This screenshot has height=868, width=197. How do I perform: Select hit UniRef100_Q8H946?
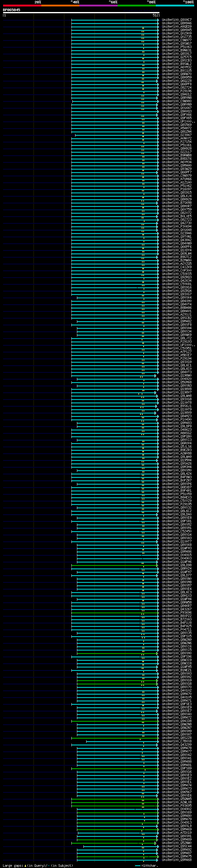tap(177, 23)
